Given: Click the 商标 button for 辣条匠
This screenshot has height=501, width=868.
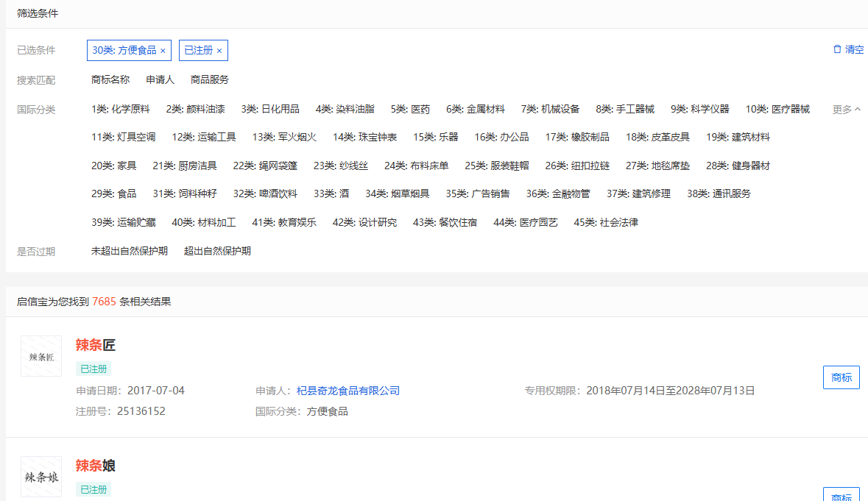Looking at the screenshot, I should (841, 377).
